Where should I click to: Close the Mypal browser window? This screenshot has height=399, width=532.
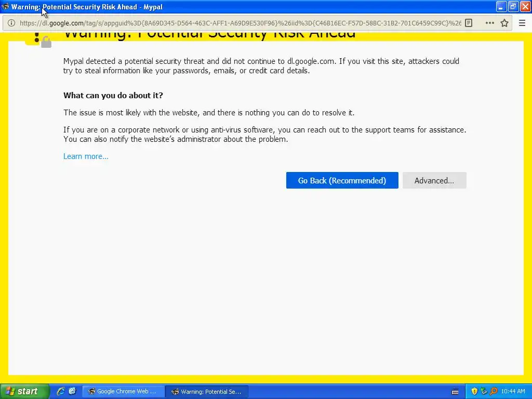click(525, 6)
